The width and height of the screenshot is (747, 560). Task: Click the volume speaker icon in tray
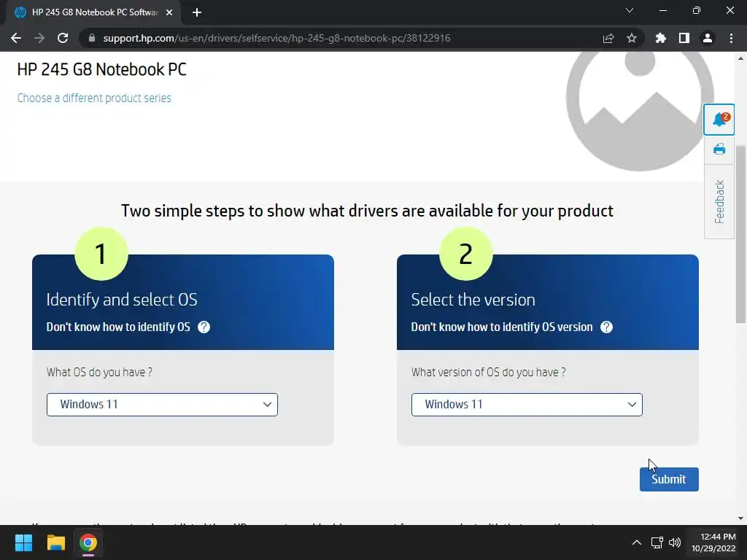[675, 542]
